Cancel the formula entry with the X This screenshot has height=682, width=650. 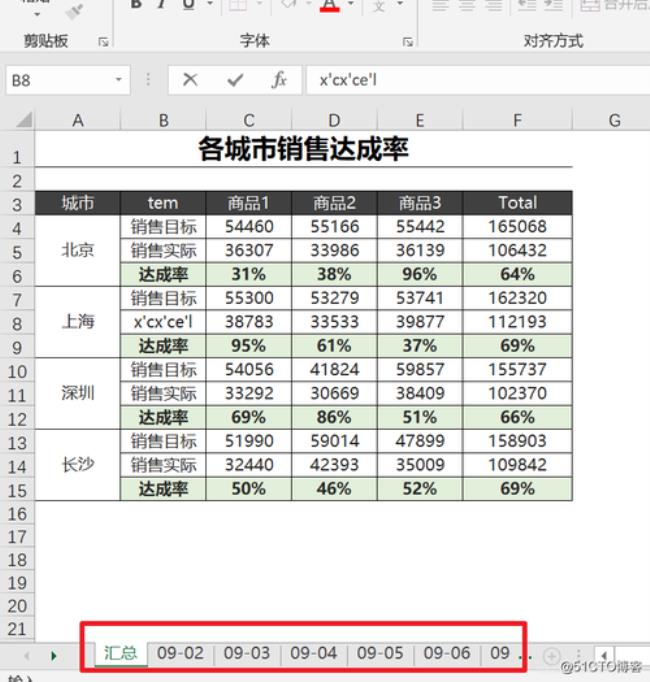190,80
